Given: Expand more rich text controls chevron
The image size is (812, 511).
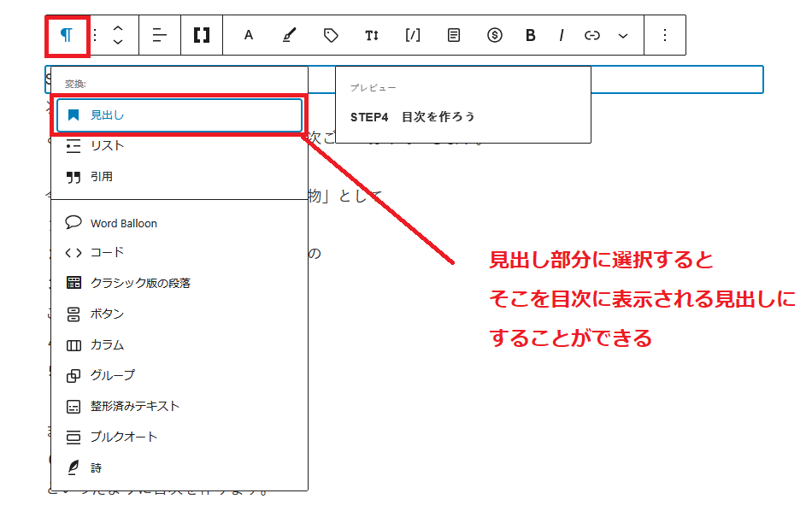Looking at the screenshot, I should pyautogui.click(x=623, y=35).
